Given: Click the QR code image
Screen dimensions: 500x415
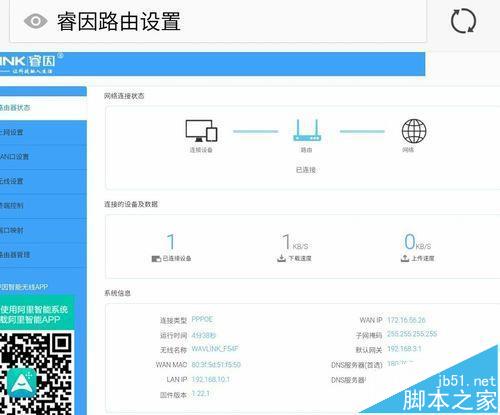Looking at the screenshot, I should pyautogui.click(x=36, y=373).
